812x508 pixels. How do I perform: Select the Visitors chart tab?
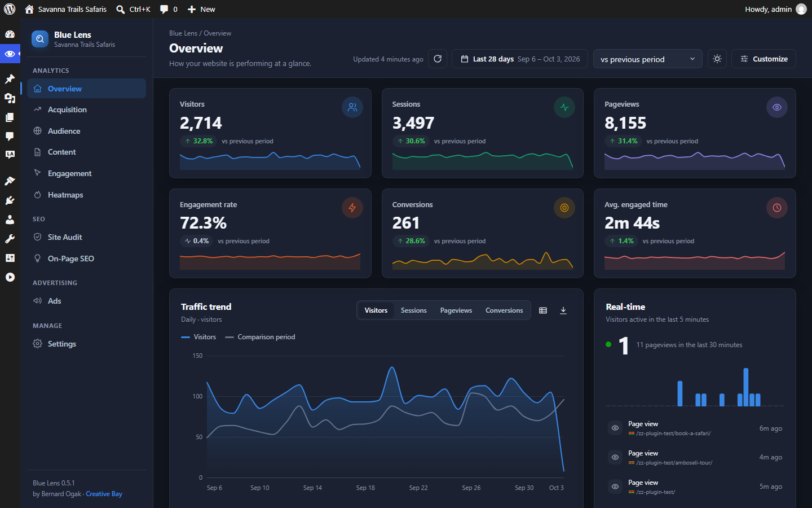[x=376, y=310]
